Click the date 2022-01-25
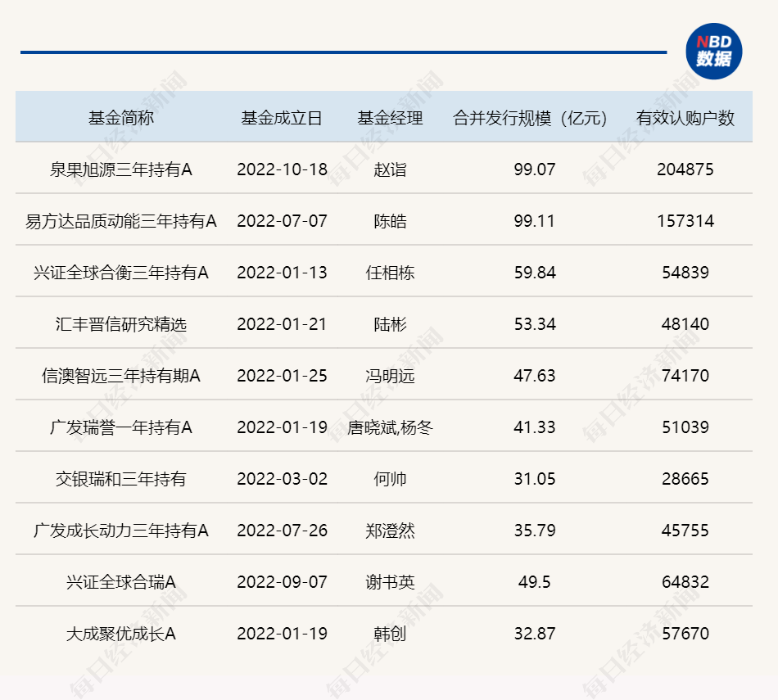Image resolution: width=778 pixels, height=700 pixels. [x=282, y=376]
